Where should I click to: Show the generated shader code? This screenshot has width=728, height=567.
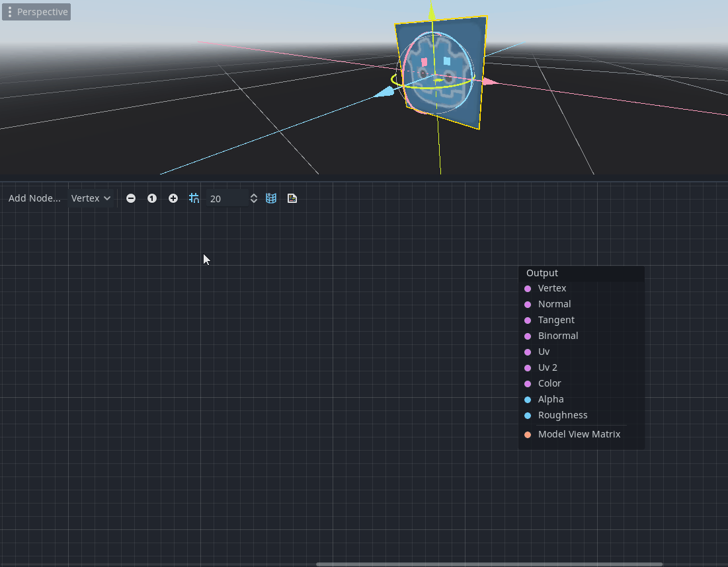(292, 198)
